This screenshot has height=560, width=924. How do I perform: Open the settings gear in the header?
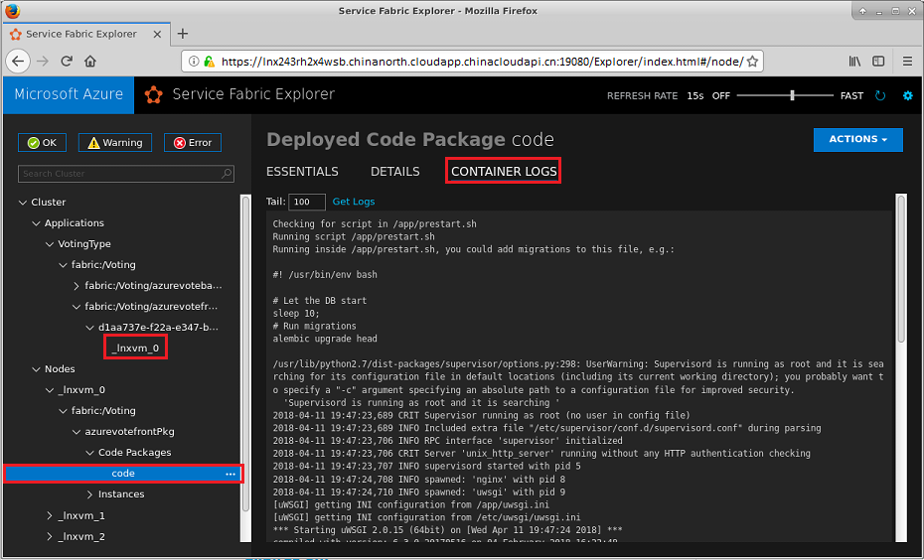point(906,96)
